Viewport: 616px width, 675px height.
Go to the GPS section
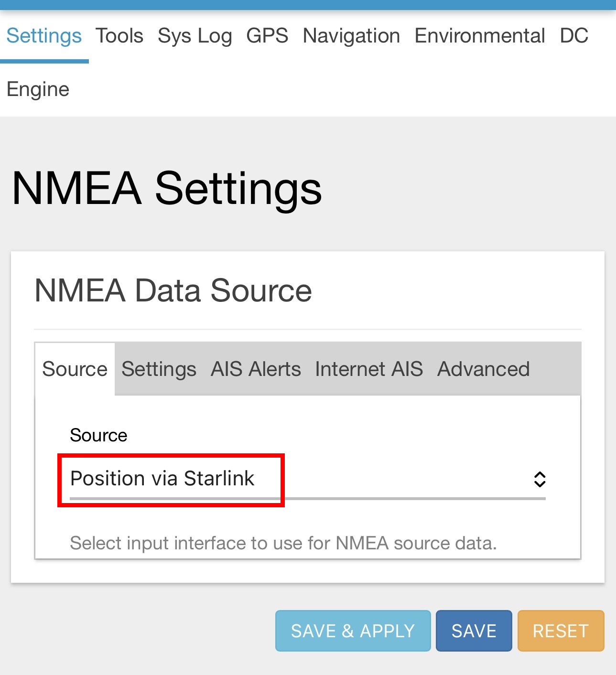[267, 36]
